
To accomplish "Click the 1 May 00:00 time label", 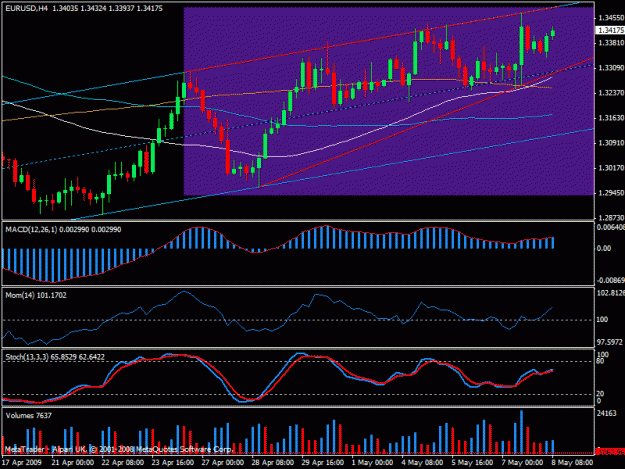I will pos(372,463).
